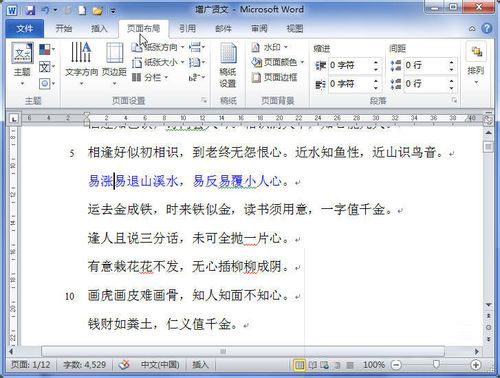Screen dimensions: 500x378
Task: Switch to Print Layout view in status bar
Action: coord(299,365)
